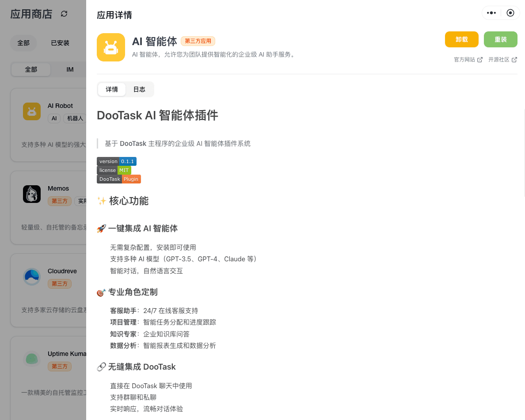
Task: Click the line 无需复杂配置，安装即可使用
Action: pos(153,248)
